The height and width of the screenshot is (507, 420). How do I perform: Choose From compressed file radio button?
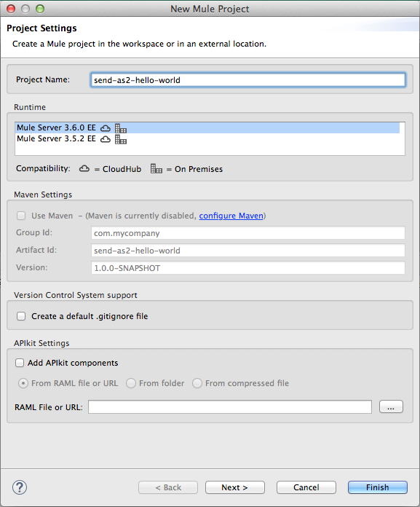[197, 383]
